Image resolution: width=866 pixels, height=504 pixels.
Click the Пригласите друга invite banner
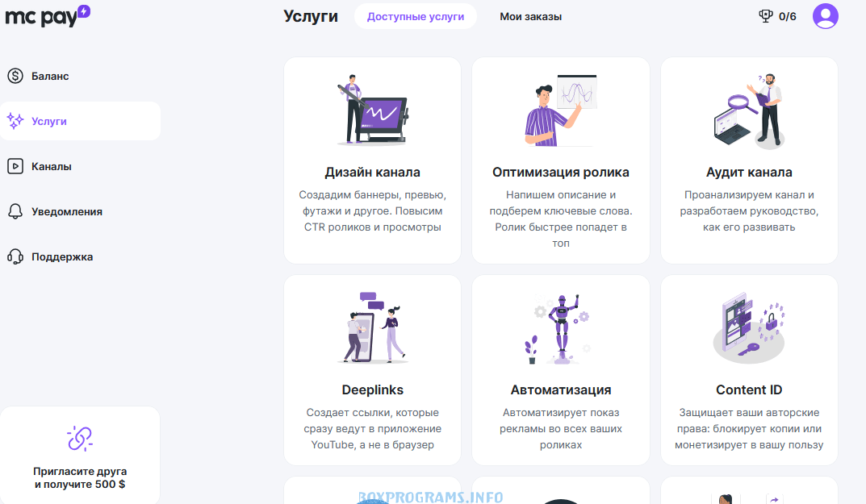(x=80, y=456)
